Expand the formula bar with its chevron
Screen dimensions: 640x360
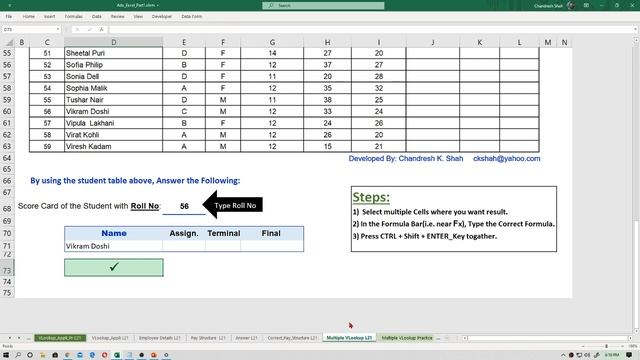click(635, 29)
